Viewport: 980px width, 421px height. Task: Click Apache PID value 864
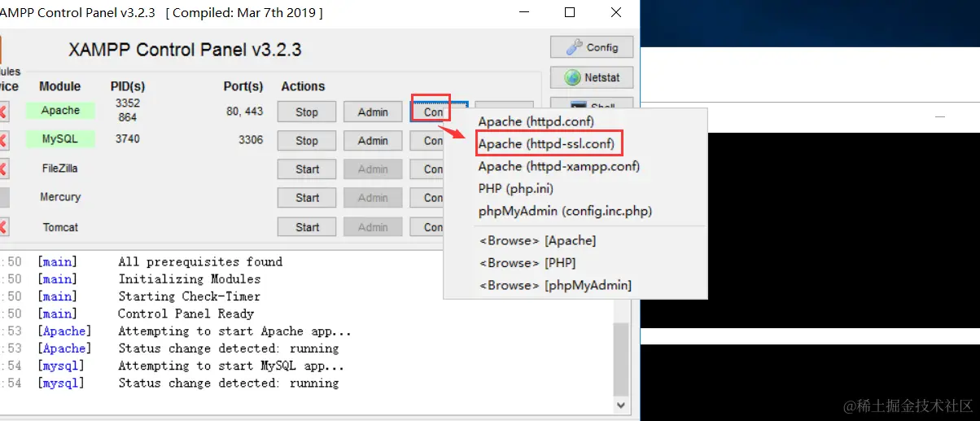[127, 117]
